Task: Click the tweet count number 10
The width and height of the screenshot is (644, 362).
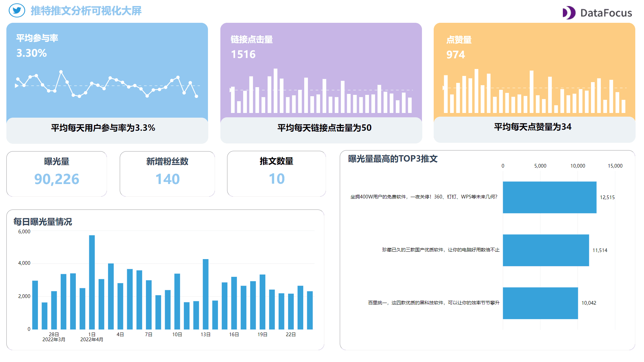Action: 277,179
